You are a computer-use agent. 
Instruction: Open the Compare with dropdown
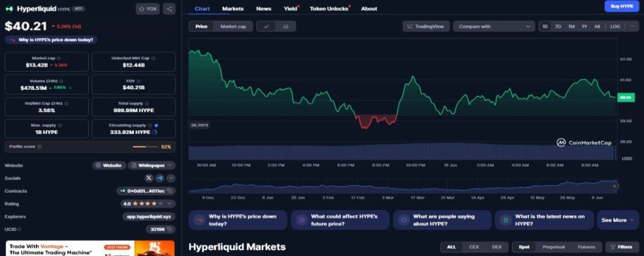click(x=494, y=26)
